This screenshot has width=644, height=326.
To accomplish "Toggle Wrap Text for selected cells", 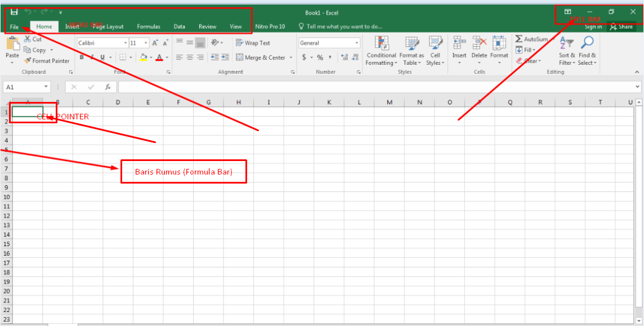I will click(253, 43).
